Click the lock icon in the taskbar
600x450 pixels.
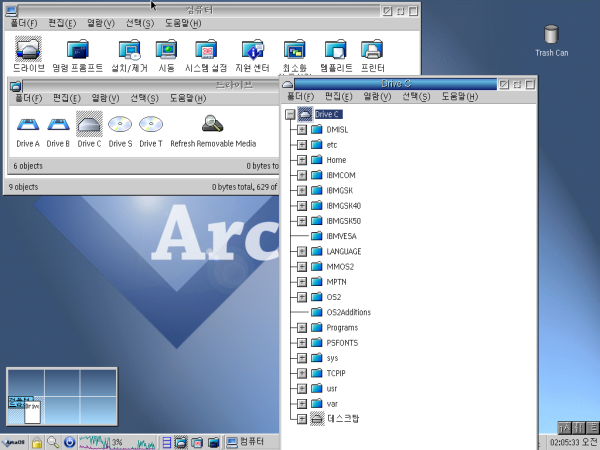[36, 441]
